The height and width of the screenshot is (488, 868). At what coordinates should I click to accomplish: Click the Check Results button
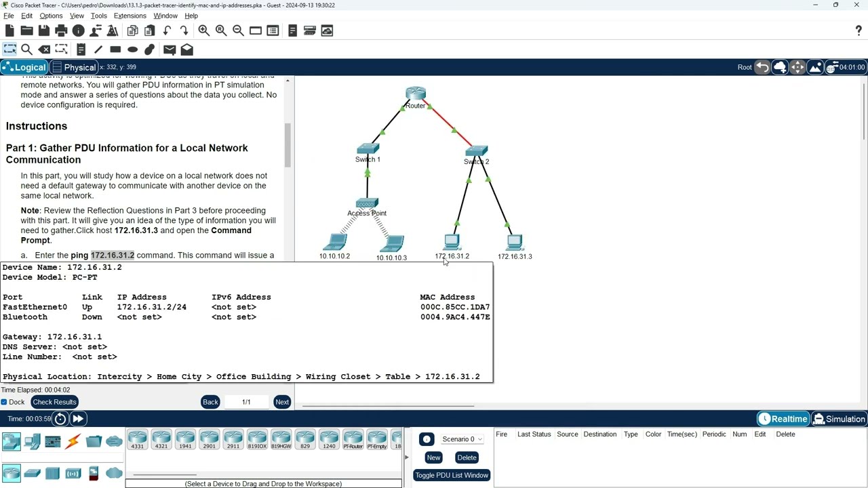[54, 402]
